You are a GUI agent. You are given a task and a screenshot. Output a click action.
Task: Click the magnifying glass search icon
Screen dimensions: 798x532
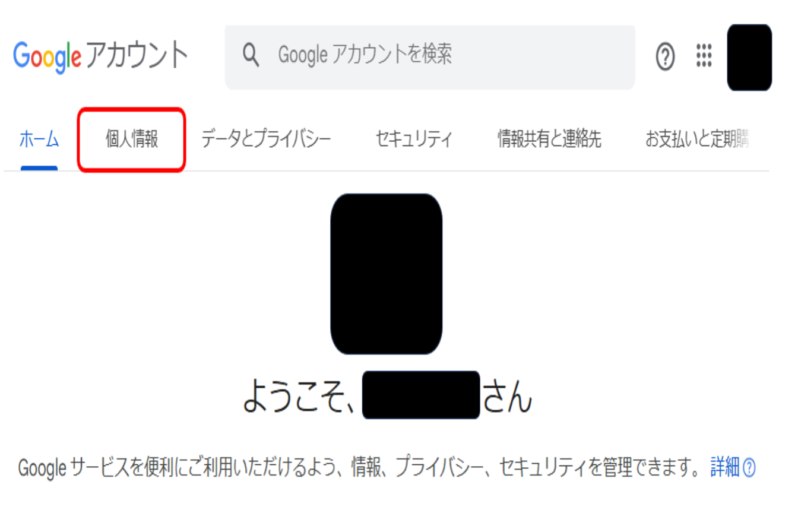[x=251, y=56]
